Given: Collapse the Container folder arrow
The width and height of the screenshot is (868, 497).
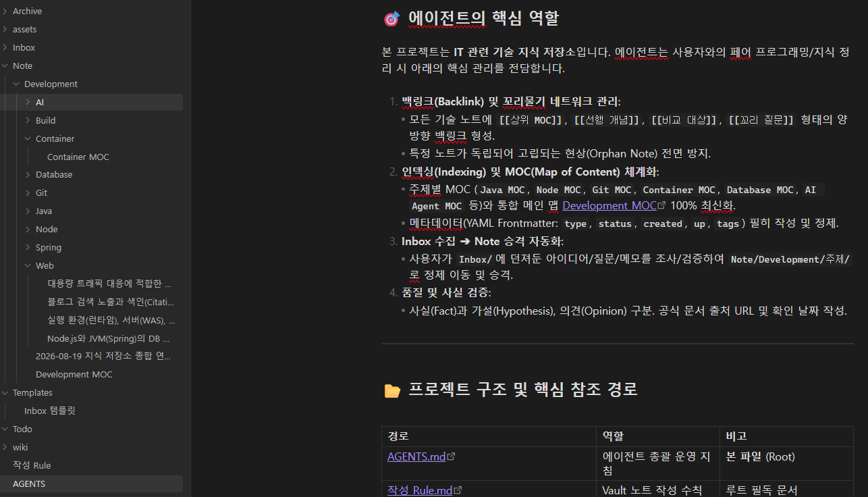Looking at the screenshot, I should pyautogui.click(x=28, y=139).
